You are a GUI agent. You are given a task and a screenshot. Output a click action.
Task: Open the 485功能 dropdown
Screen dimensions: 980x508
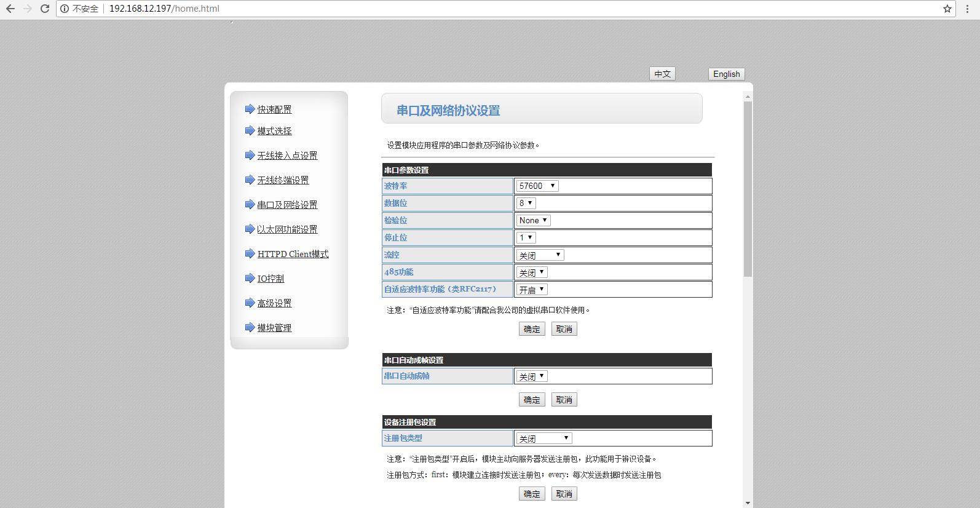tap(532, 272)
